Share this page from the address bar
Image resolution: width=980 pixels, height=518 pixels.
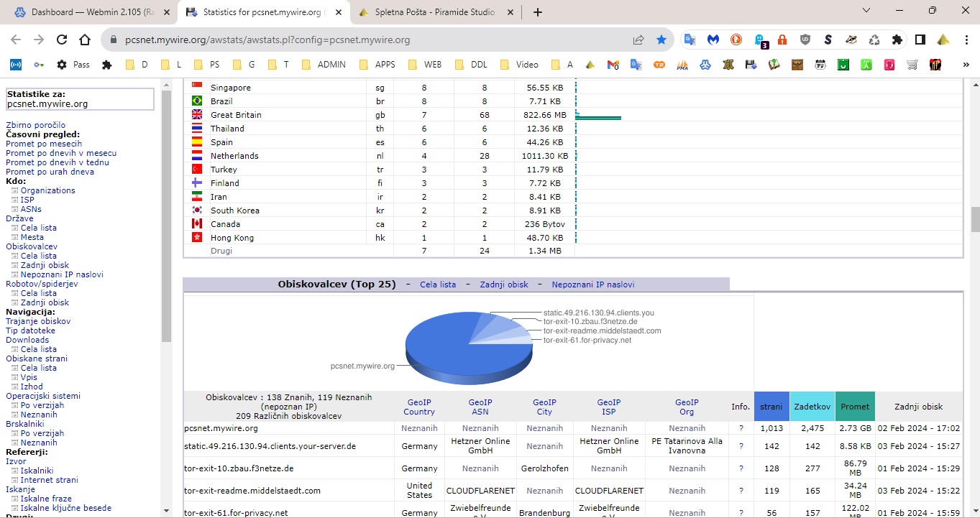point(638,40)
